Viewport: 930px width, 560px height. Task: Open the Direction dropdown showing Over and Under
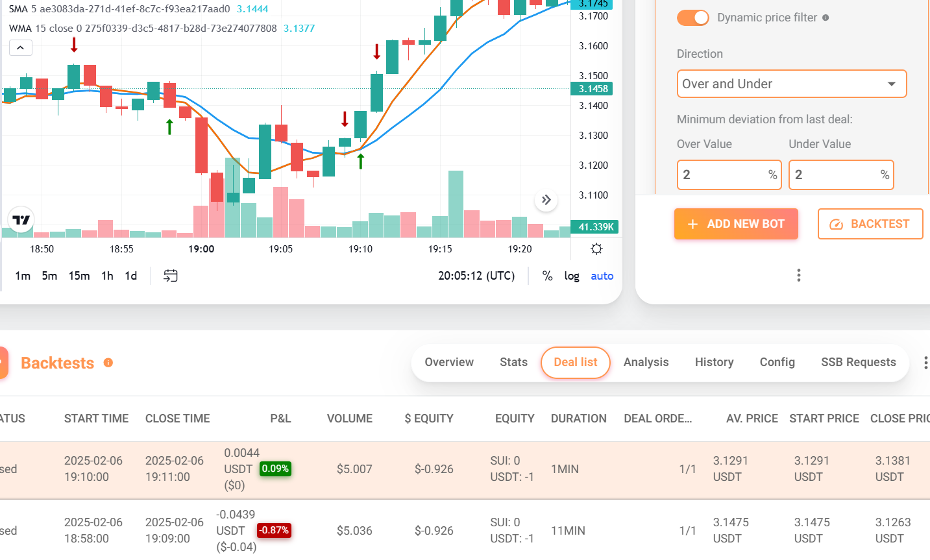(x=792, y=84)
